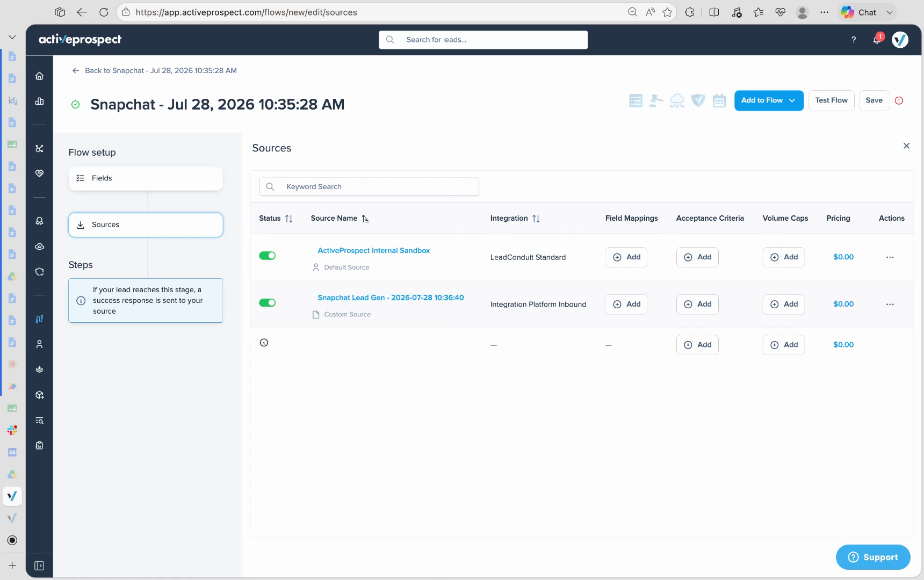Add acceptance criteria in the empty source row

[x=697, y=345]
